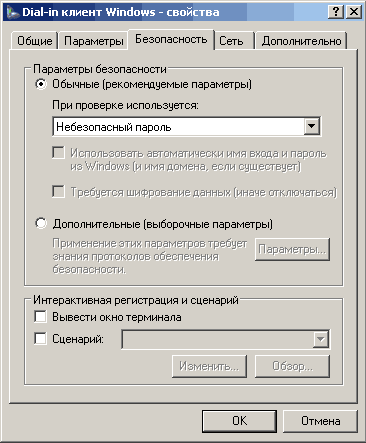Close the properties dialog with X
The image size is (366, 443).
(354, 12)
